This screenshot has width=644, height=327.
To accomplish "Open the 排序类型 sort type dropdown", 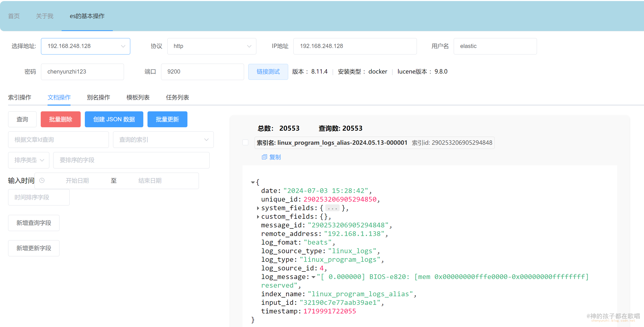I will pos(28,160).
